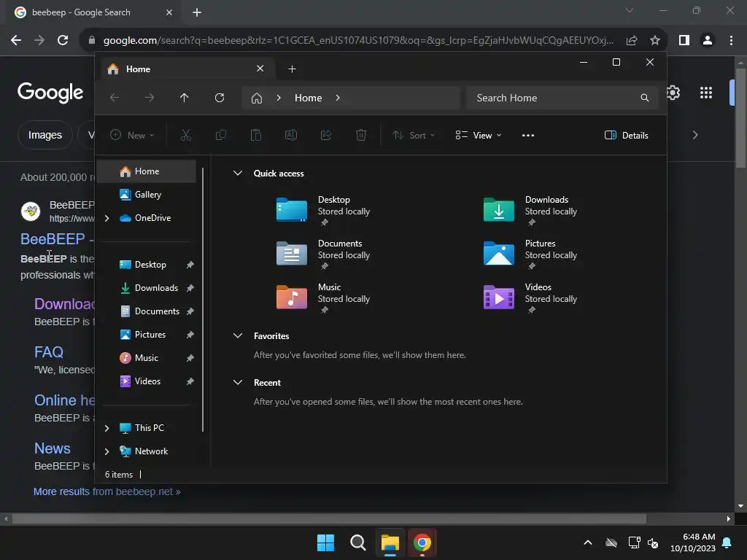This screenshot has width=747, height=560.
Task: Select Gallery in the navigation pane
Action: tap(147, 195)
